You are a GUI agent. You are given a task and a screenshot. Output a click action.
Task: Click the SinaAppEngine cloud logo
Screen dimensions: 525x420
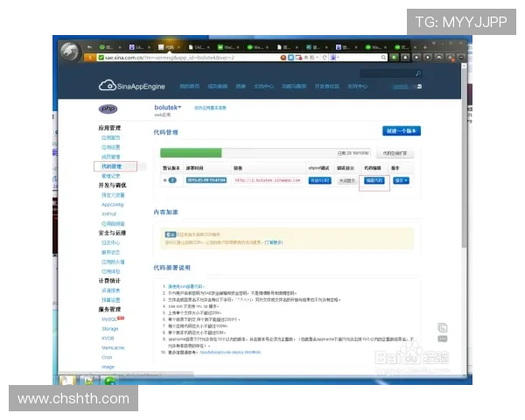(x=131, y=86)
